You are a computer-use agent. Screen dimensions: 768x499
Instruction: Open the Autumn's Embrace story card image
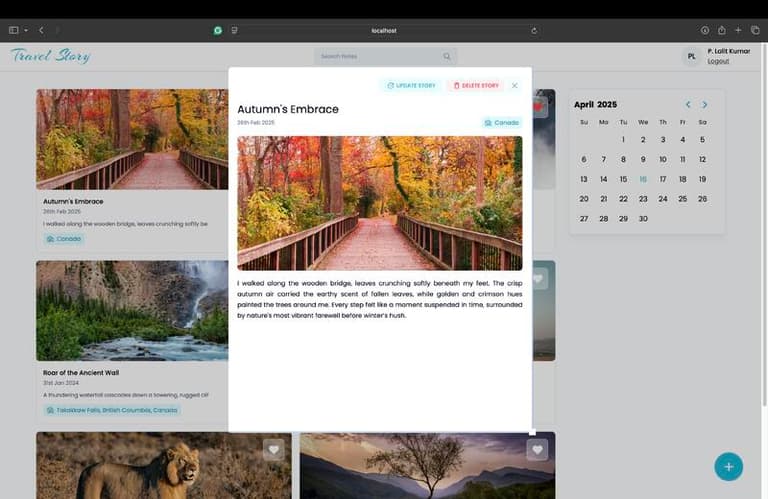click(x=132, y=139)
